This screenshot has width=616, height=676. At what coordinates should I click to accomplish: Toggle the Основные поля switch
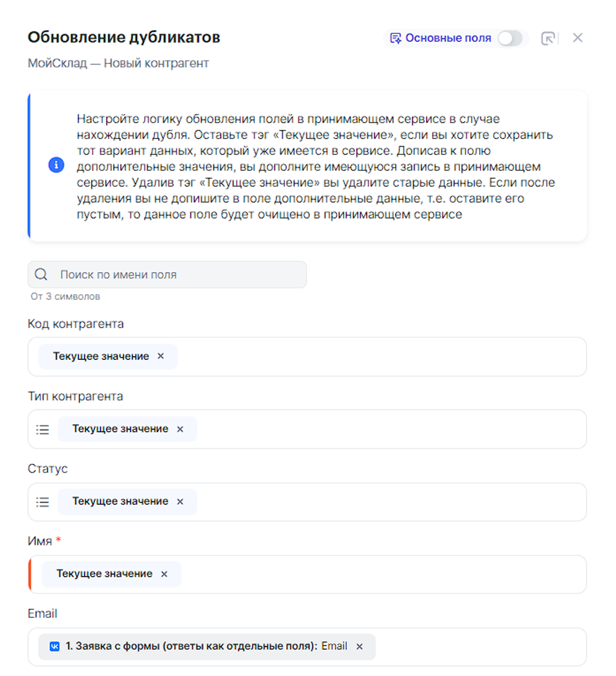[510, 38]
